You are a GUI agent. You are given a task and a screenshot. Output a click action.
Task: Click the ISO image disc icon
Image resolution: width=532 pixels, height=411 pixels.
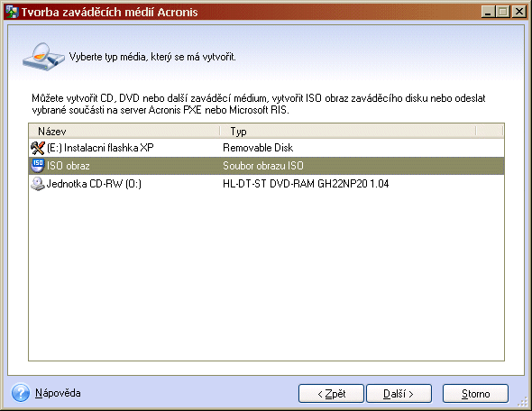pos(38,166)
